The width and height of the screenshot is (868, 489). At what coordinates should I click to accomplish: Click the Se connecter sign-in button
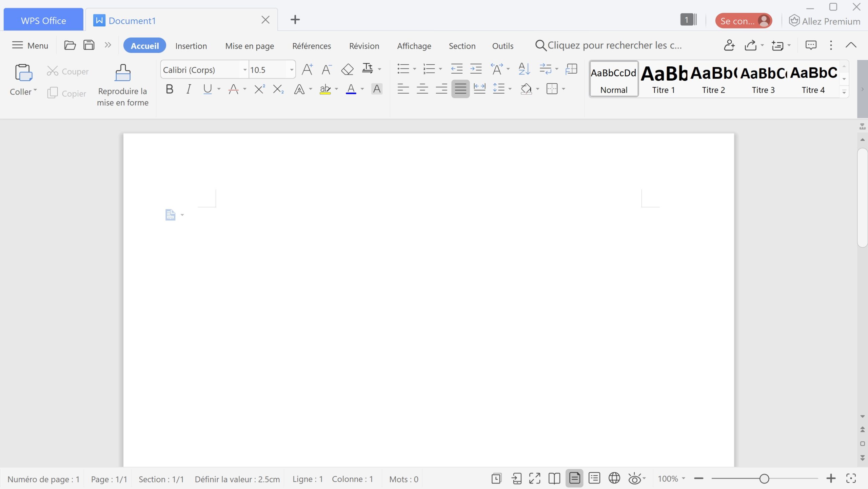(x=744, y=21)
